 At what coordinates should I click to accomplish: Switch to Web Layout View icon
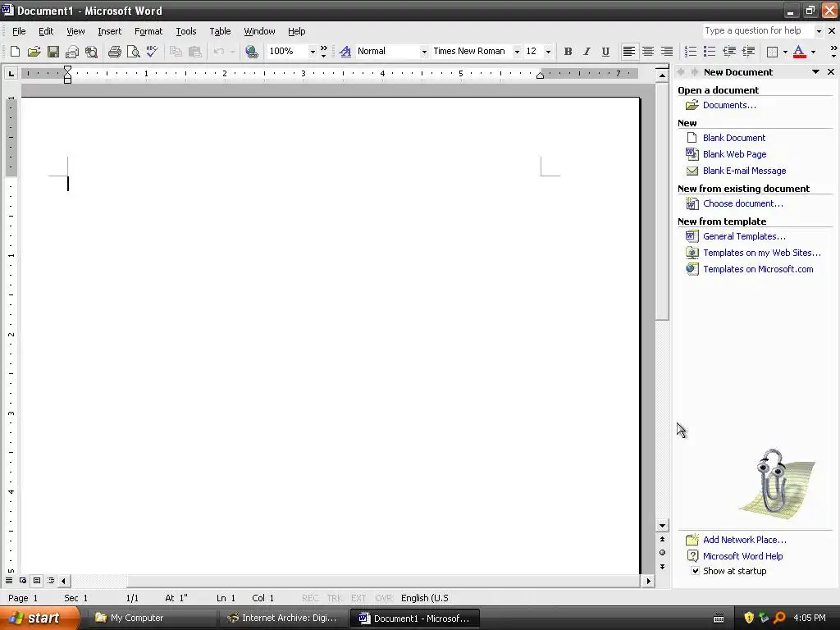23,580
